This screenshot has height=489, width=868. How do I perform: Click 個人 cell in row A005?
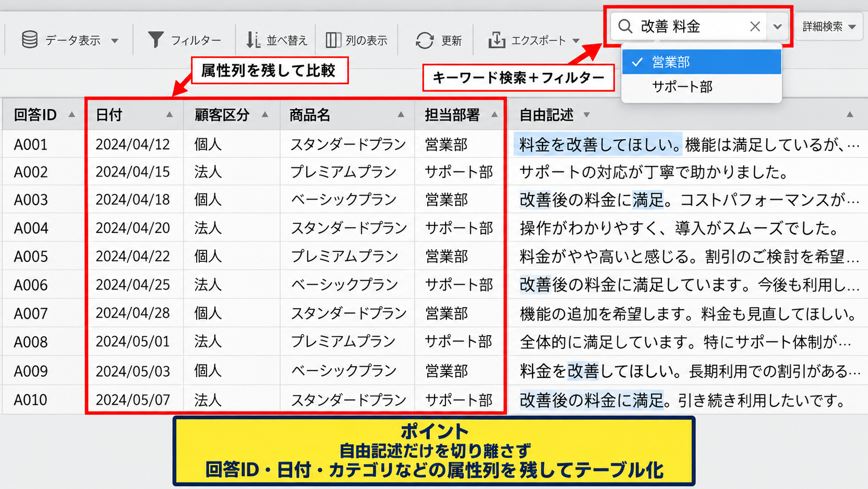point(208,256)
